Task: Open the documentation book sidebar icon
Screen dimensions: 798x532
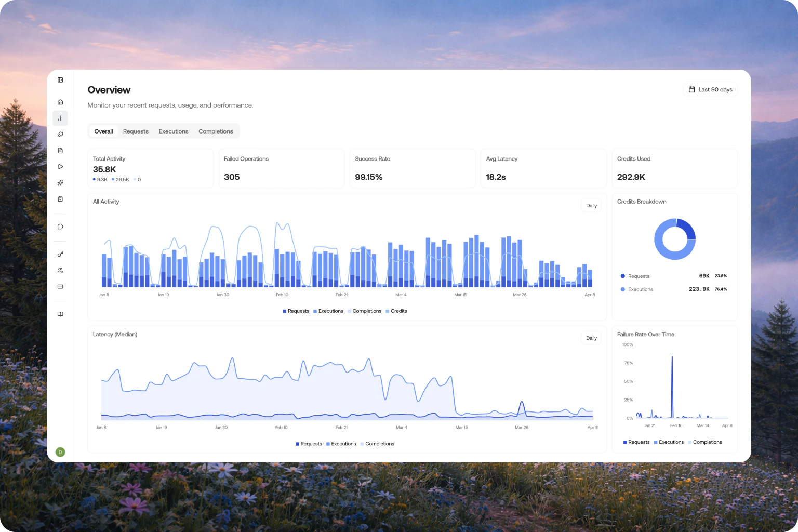Action: tap(60, 314)
